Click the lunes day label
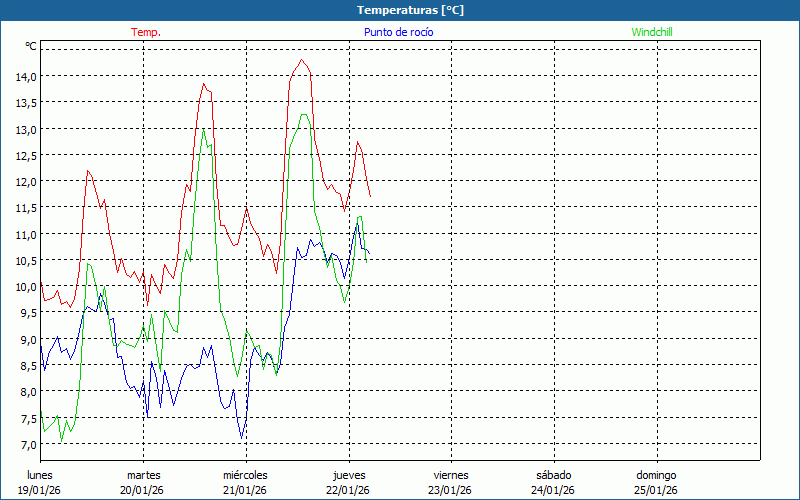 [x=40, y=475]
